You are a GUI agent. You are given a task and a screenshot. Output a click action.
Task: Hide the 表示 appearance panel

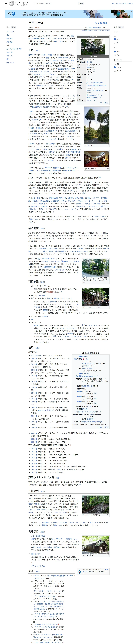click(121, 27)
